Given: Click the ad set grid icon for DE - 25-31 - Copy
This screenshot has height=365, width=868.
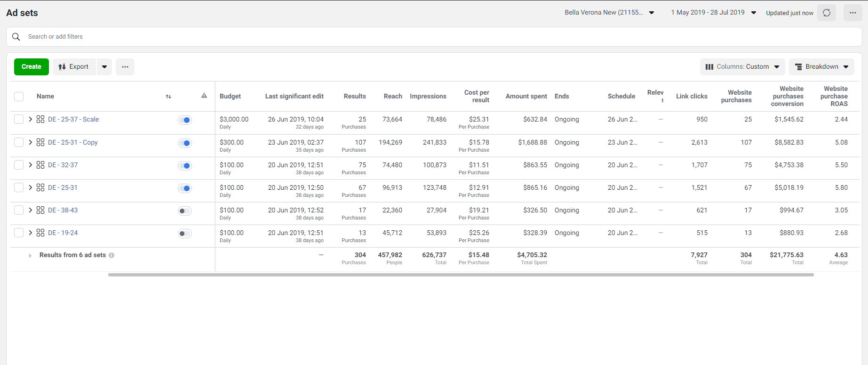Looking at the screenshot, I should 40,142.
